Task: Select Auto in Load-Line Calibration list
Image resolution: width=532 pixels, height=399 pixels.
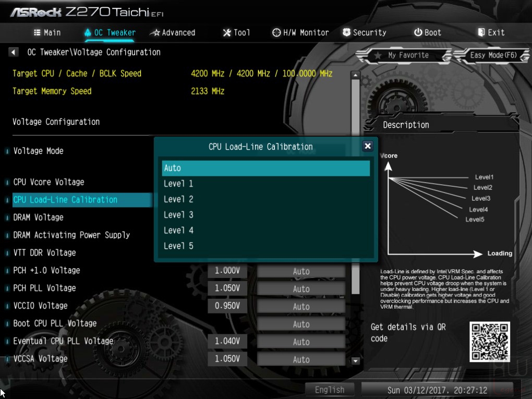Action: [x=265, y=168]
